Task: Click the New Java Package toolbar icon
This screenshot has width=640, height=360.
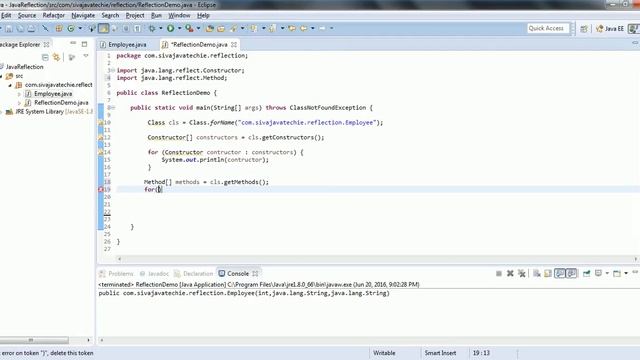Action: [x=59, y=28]
